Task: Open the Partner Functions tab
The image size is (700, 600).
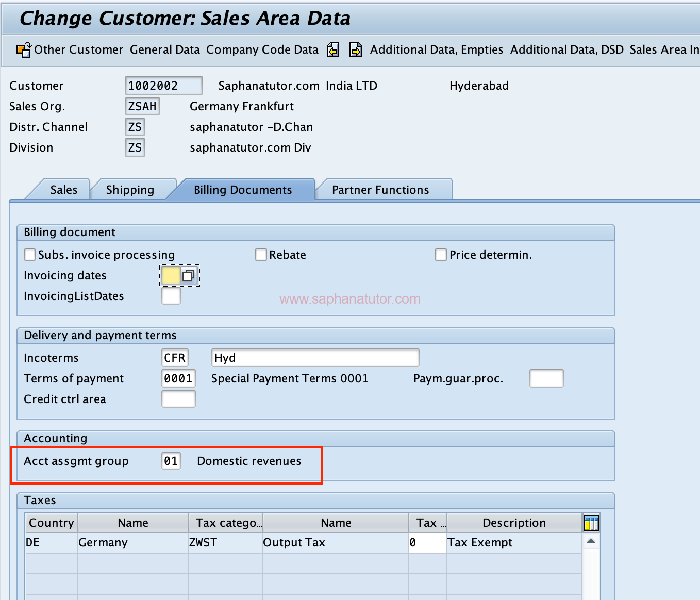Action: tap(380, 190)
